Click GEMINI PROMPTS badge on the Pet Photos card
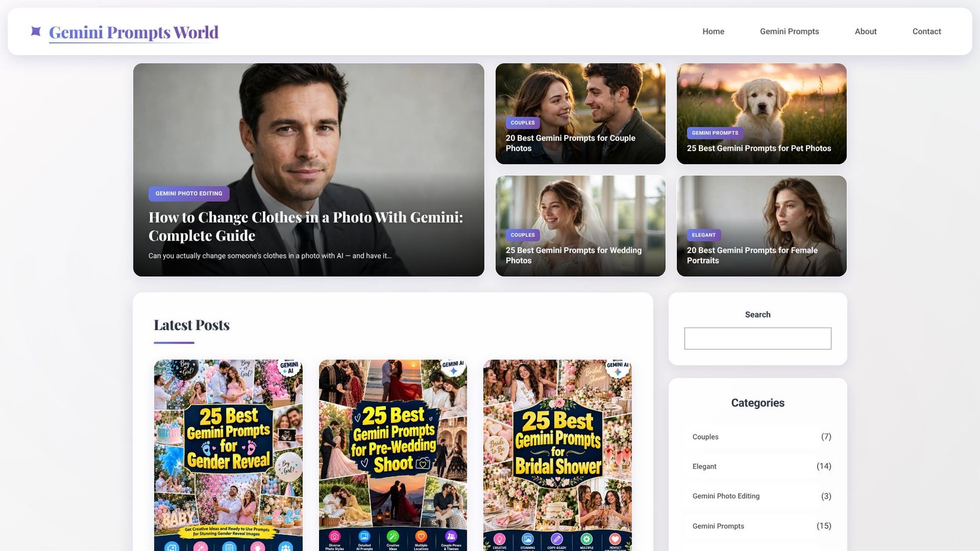This screenshot has width=980, height=551. click(x=715, y=133)
